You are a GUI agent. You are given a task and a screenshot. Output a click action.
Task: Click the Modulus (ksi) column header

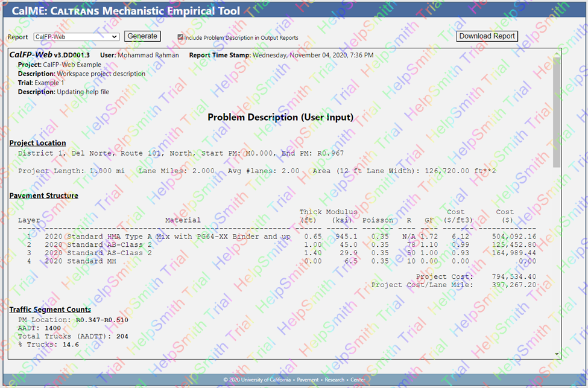342,216
